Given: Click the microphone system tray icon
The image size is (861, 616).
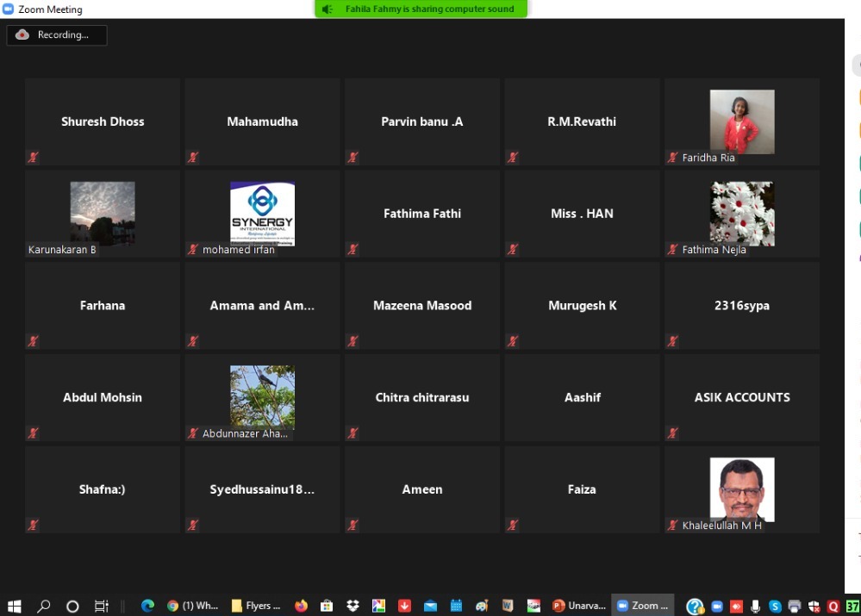Looking at the screenshot, I should (x=756, y=607).
